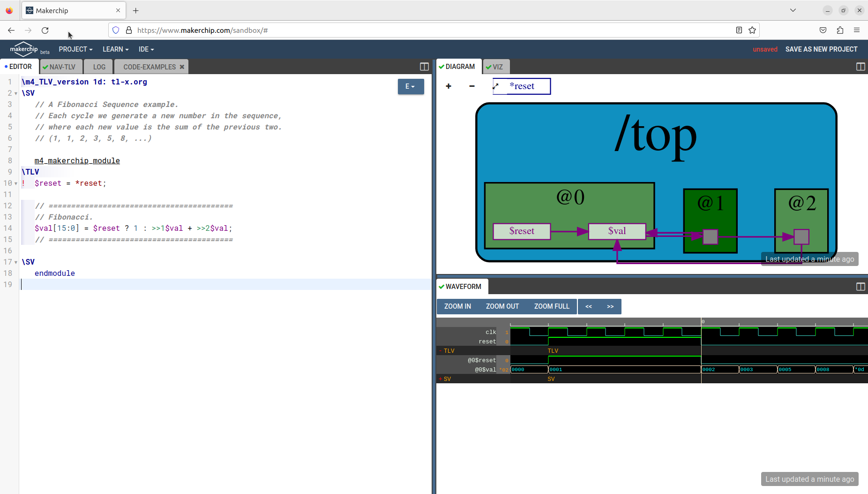Viewport: 868px width, 494px height.
Task: Click ZOOM IN on waveform
Action: point(457,306)
